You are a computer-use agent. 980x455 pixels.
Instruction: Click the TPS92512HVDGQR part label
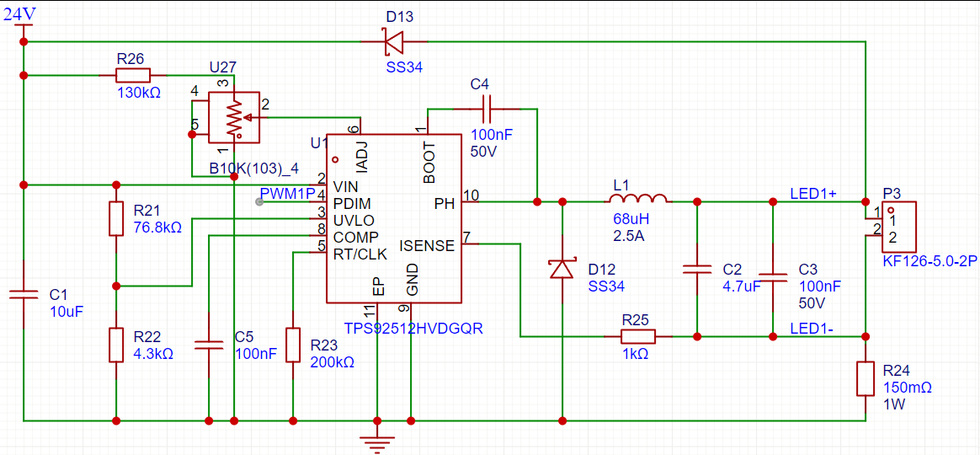coord(415,327)
